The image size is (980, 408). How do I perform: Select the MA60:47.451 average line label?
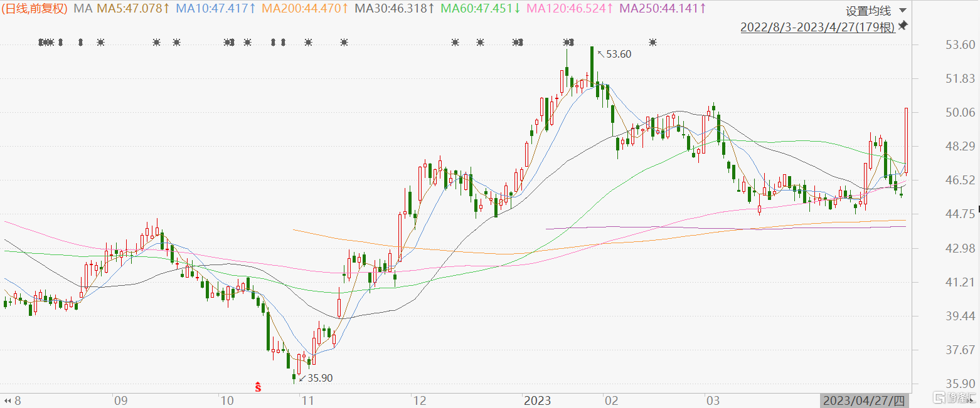pyautogui.click(x=481, y=9)
